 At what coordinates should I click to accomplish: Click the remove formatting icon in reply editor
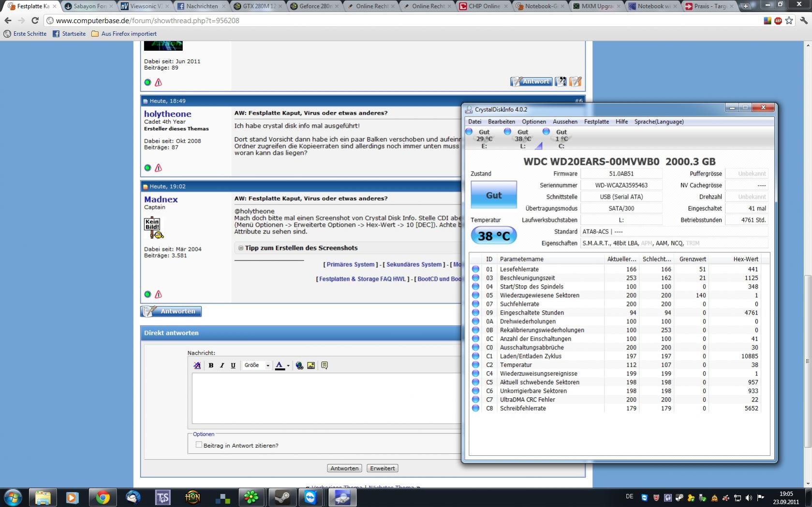point(197,365)
